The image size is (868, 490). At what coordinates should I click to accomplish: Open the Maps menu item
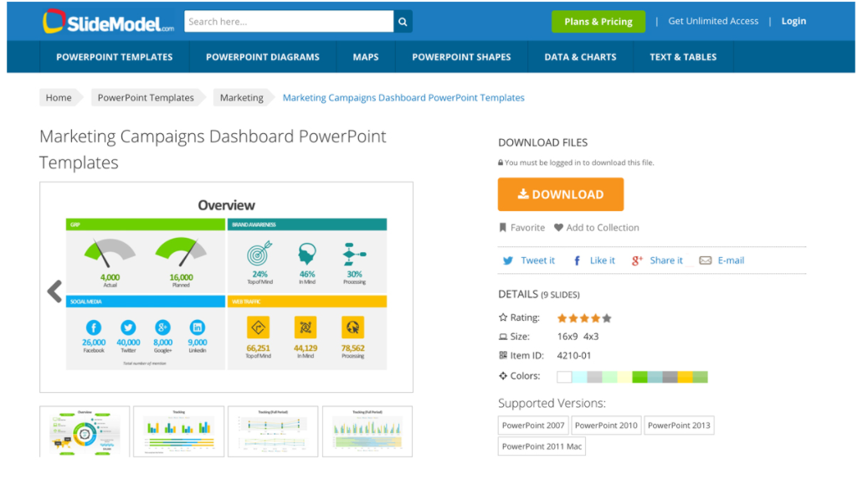[366, 57]
